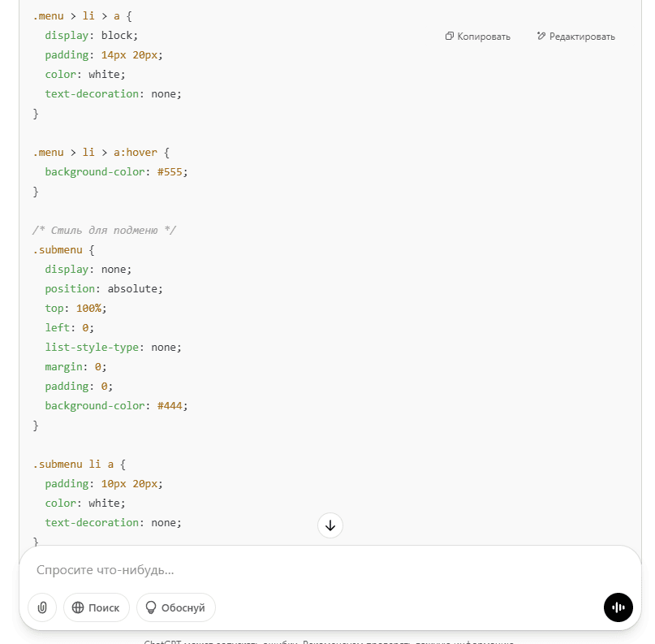Viewport: 655px width, 644px height.
Task: Click the '.menu > li > a {' selector
Action: pyautogui.click(x=82, y=16)
